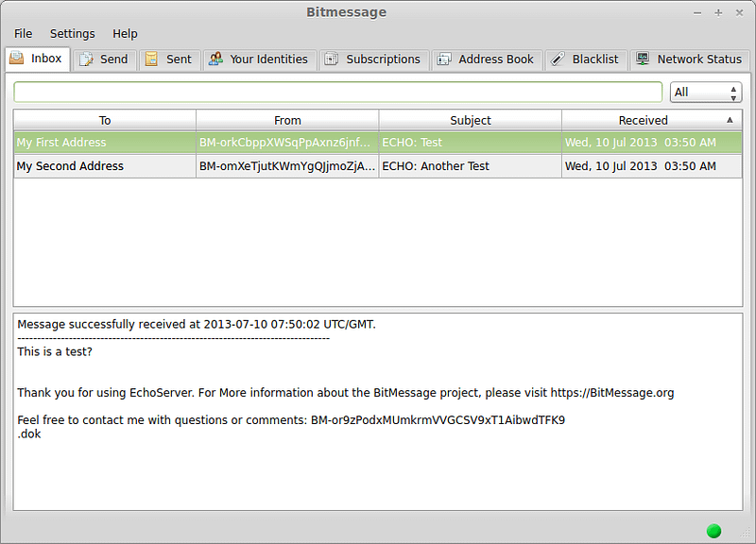Click the received date of 'ECHO: Test'

click(652, 143)
